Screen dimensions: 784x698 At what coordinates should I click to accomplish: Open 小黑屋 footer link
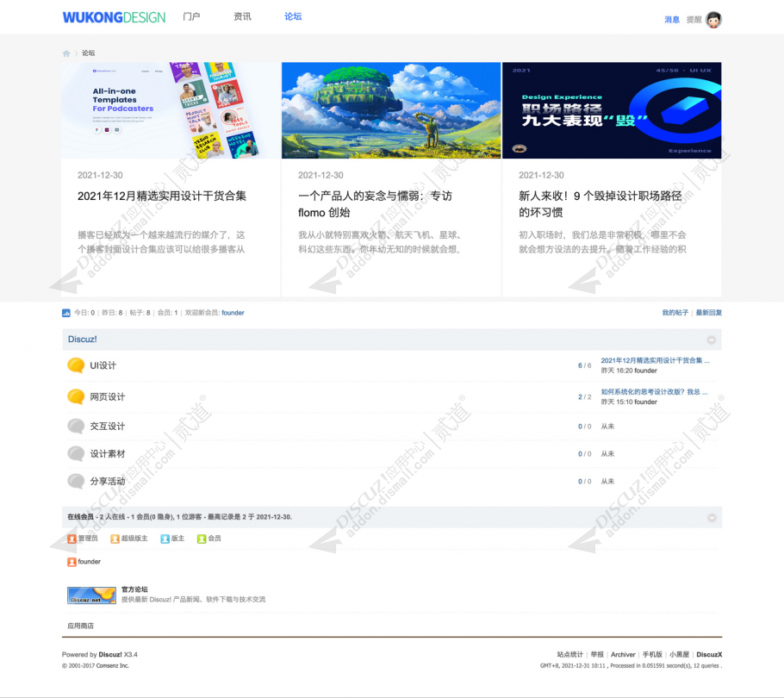(x=680, y=655)
